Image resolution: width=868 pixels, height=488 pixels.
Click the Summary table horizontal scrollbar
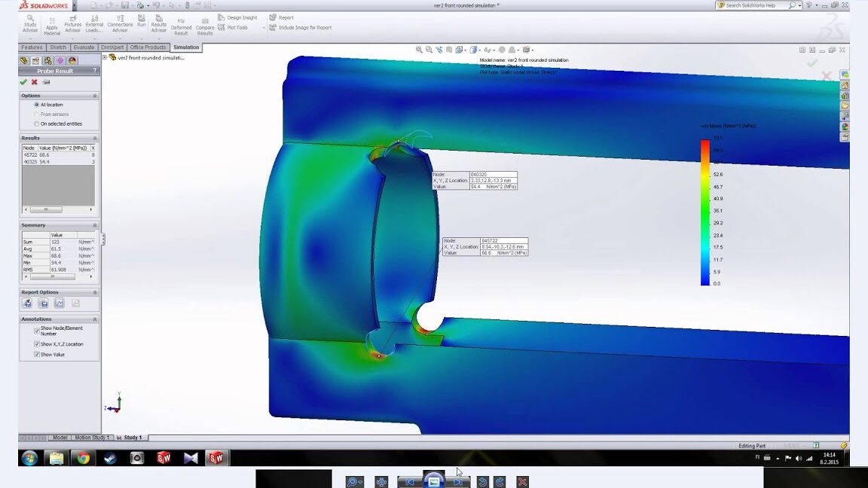click(58, 276)
